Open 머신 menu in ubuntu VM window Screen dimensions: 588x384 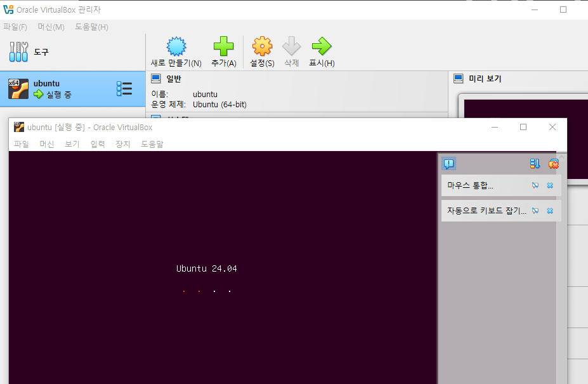point(47,144)
